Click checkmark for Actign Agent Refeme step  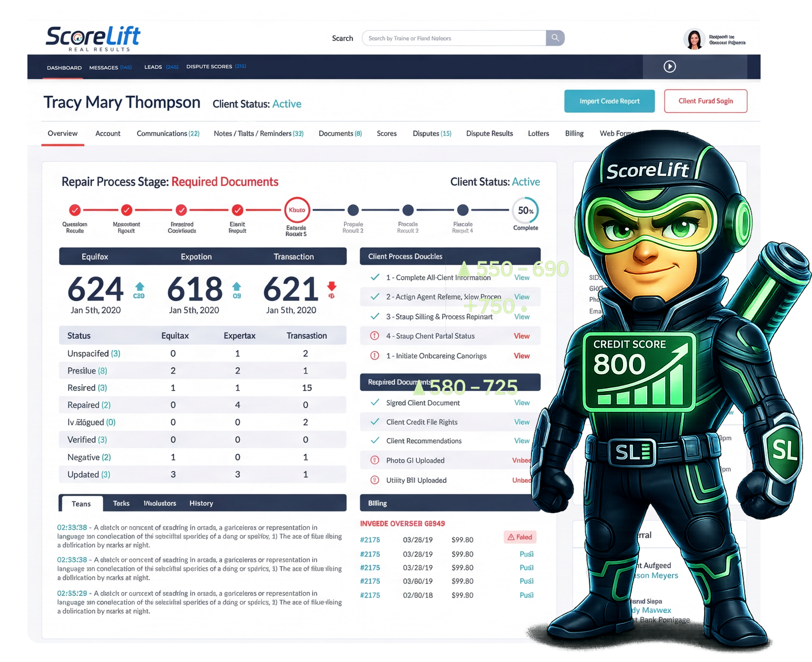(375, 296)
